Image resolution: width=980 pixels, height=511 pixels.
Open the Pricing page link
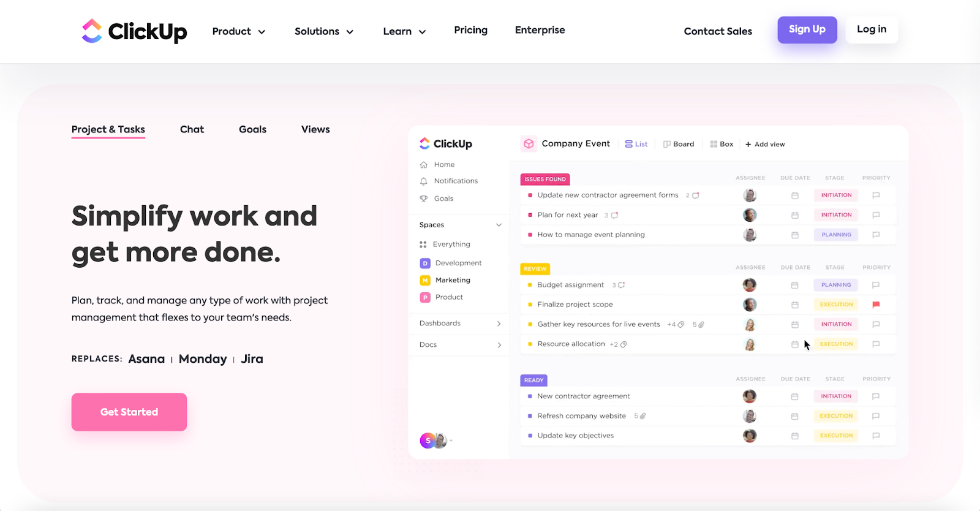click(x=470, y=30)
